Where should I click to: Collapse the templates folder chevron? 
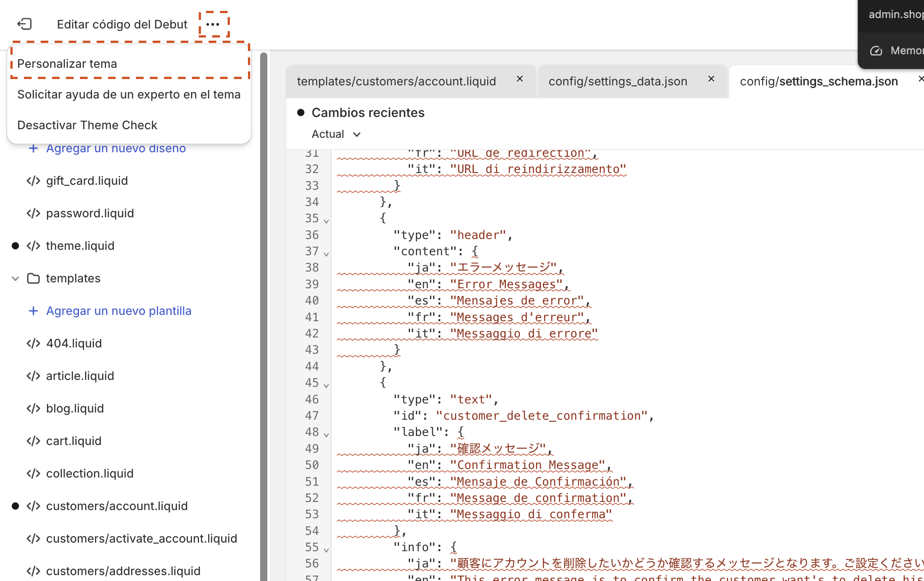15,278
